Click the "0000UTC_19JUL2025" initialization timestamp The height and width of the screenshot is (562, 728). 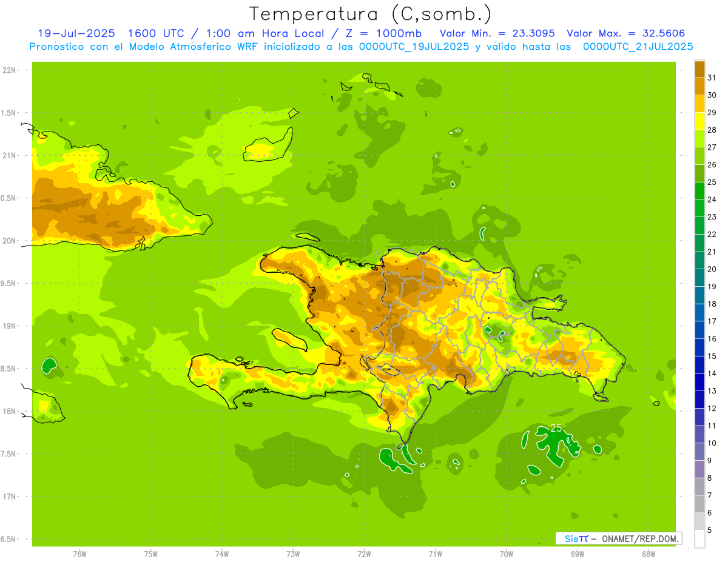414,46
